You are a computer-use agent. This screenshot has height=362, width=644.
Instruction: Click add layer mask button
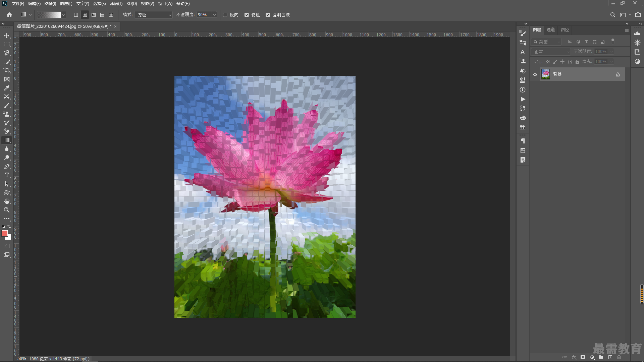pyautogui.click(x=583, y=357)
